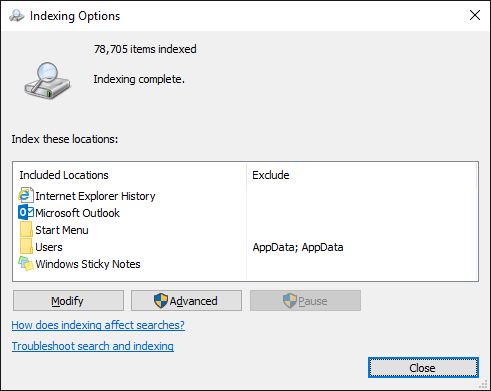
Task: Click the Indexing Options title bar icon
Action: tap(16, 16)
